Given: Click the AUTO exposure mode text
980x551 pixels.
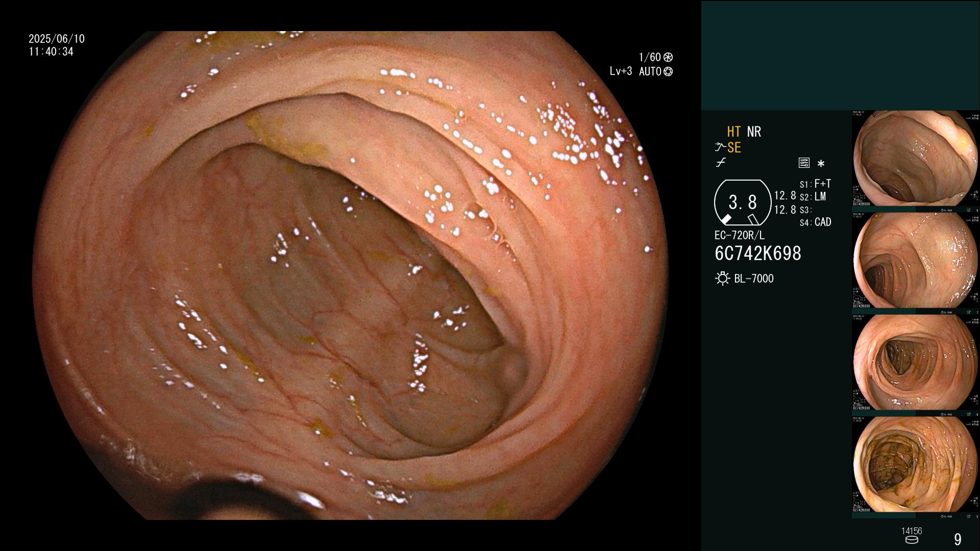Looking at the screenshot, I should pos(650,72).
